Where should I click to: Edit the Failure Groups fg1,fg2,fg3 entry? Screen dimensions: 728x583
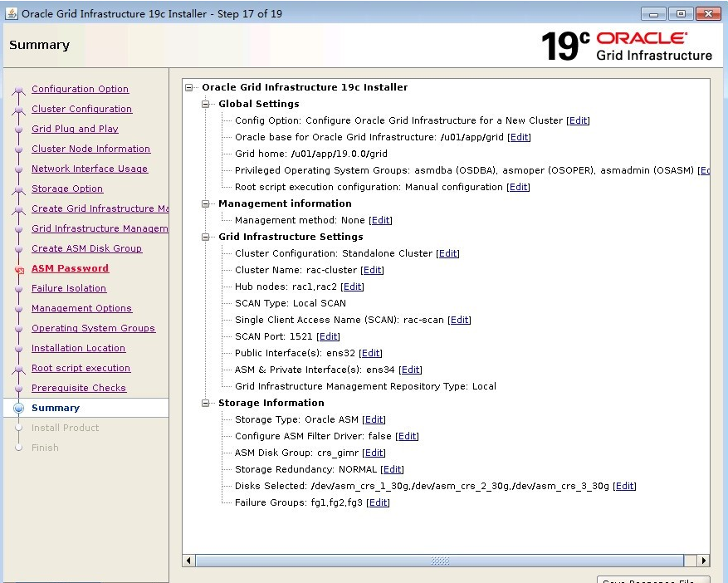tap(378, 502)
